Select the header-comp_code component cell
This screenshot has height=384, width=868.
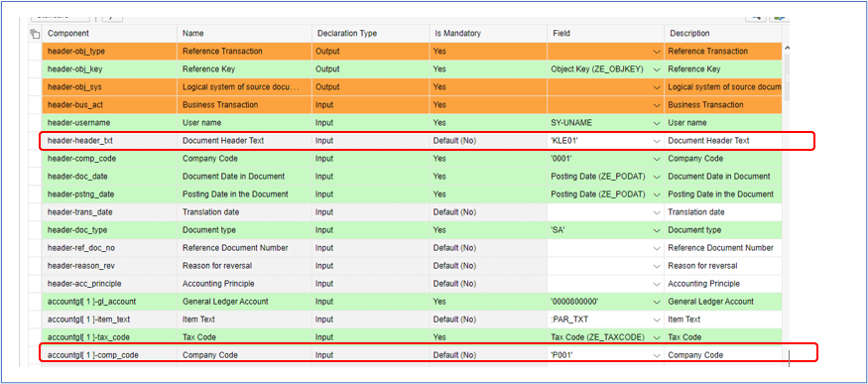(109, 158)
